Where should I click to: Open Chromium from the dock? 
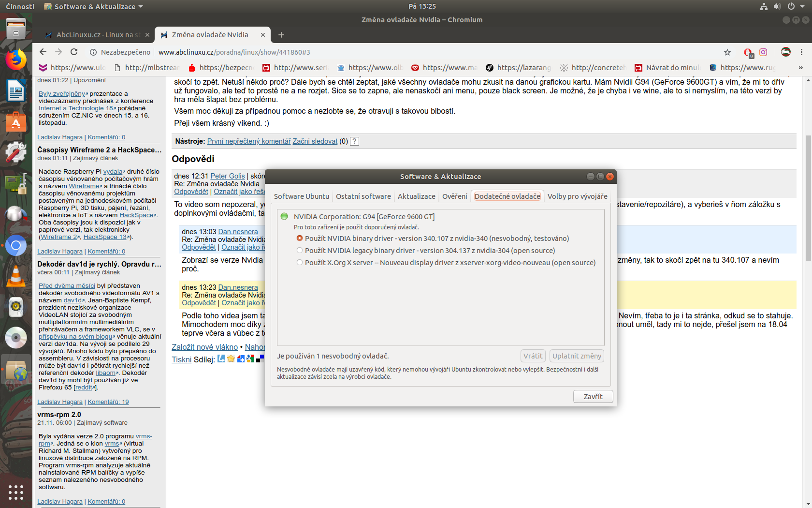(x=16, y=245)
